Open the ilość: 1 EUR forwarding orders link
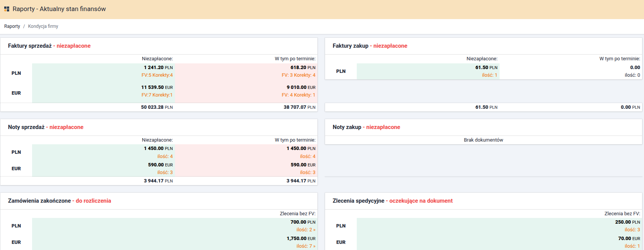Viewport: 644px width, 250px height. 632,246
